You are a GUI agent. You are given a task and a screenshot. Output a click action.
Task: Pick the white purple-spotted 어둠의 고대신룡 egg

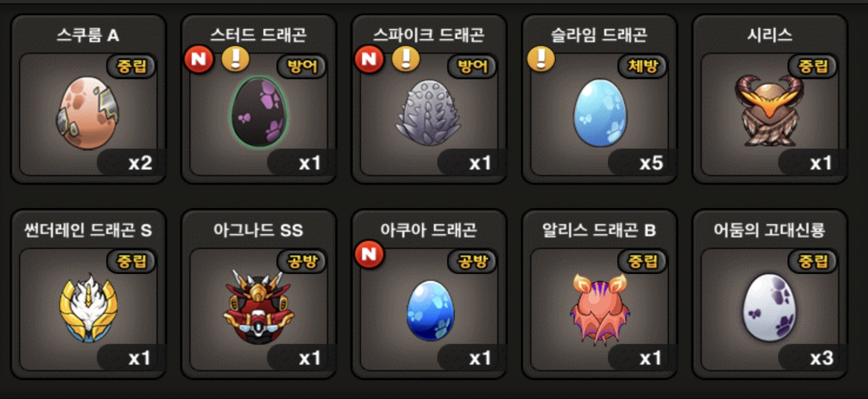click(769, 308)
